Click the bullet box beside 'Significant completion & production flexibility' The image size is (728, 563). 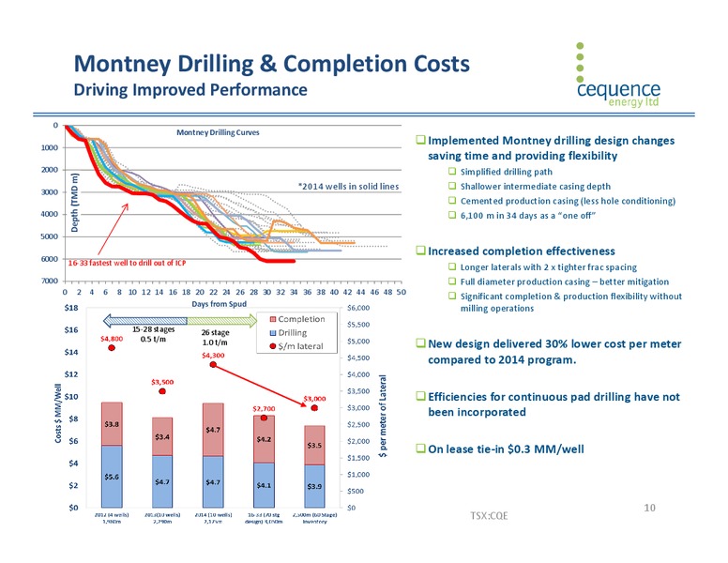[x=452, y=296]
